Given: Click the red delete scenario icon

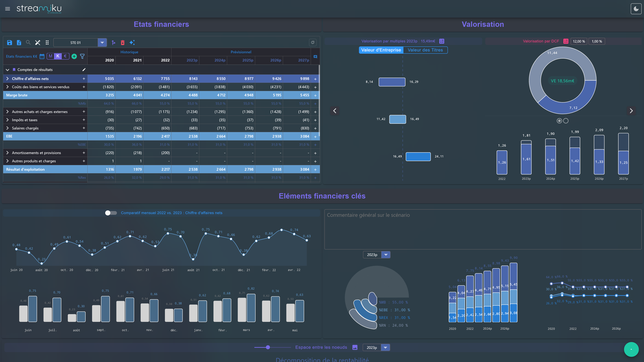Looking at the screenshot, I should point(122,42).
